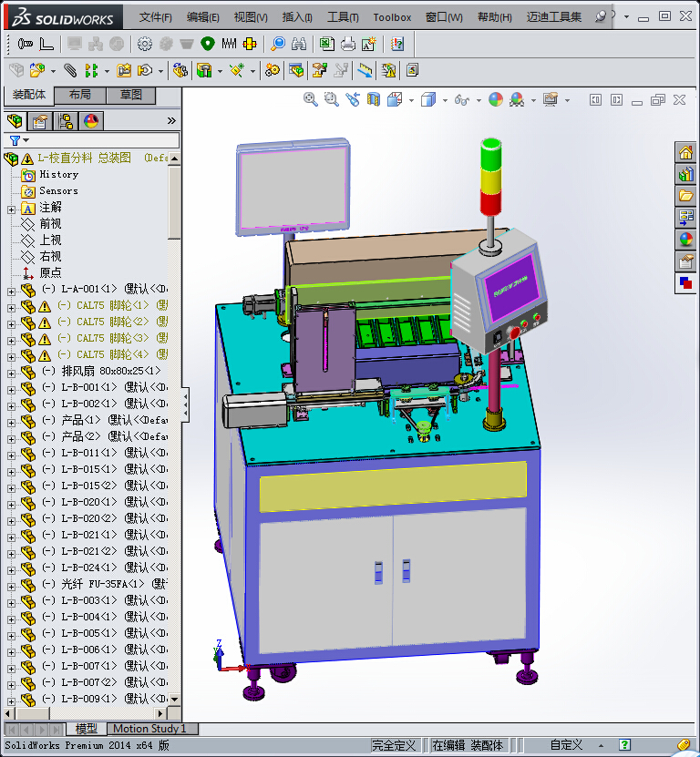This screenshot has width=700, height=757.
Task: Open the 插入(I) menu
Action: tap(297, 17)
